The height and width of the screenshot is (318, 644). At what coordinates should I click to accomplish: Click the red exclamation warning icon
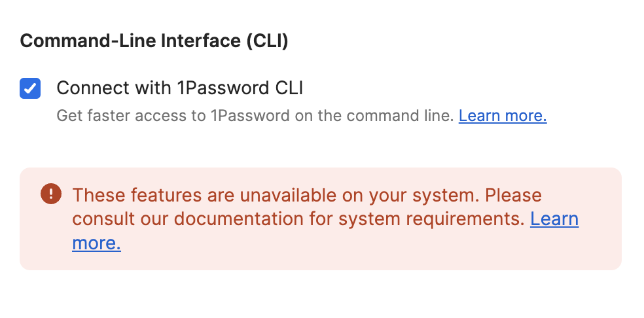pyautogui.click(x=51, y=194)
